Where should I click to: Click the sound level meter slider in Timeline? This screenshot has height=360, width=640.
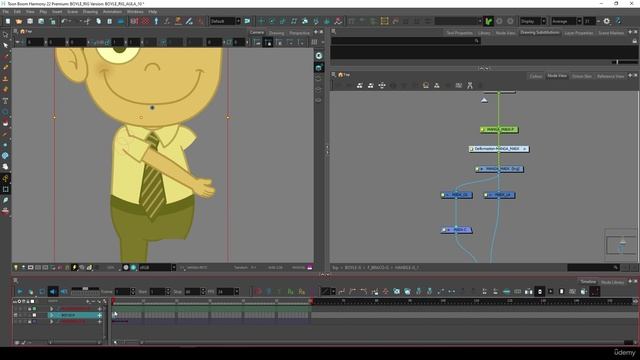coord(85,289)
